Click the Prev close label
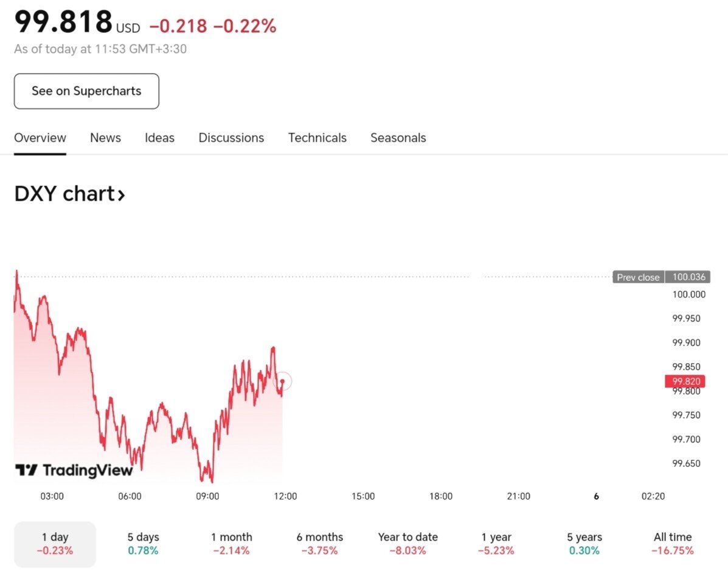 click(x=638, y=277)
